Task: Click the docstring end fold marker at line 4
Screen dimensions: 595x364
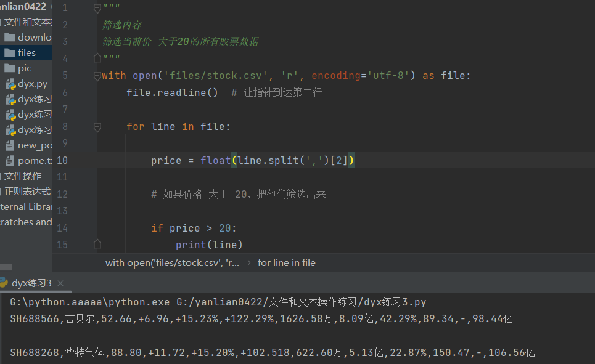Action: point(97,58)
